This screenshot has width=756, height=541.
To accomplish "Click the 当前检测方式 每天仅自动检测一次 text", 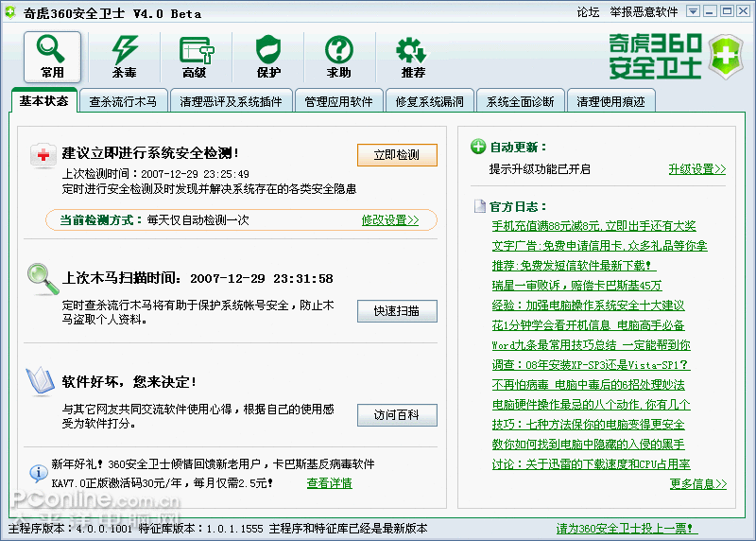I will [x=154, y=220].
